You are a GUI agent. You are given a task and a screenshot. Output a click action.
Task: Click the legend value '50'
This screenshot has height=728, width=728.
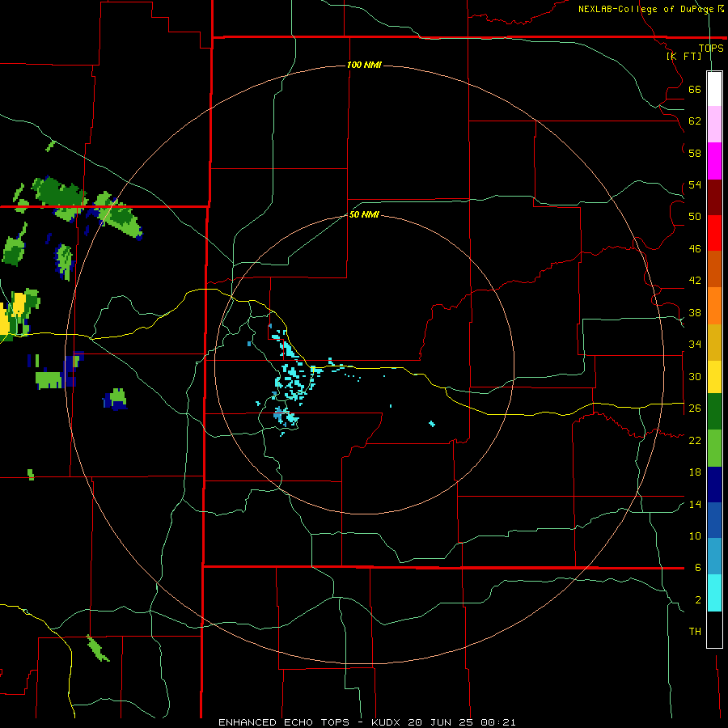[x=695, y=216]
